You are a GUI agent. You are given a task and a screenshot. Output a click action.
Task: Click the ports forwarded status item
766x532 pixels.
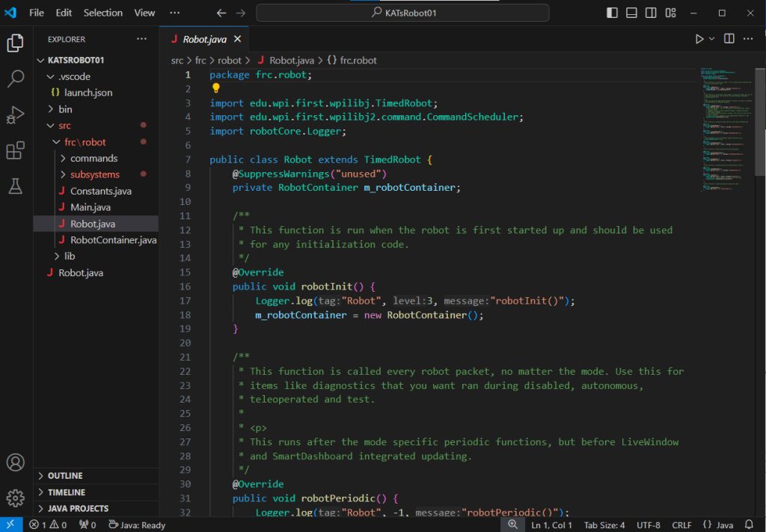coord(88,525)
